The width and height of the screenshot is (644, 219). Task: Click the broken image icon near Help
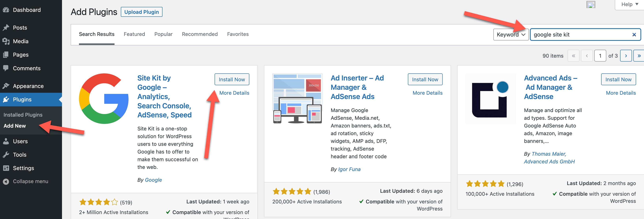click(x=591, y=5)
